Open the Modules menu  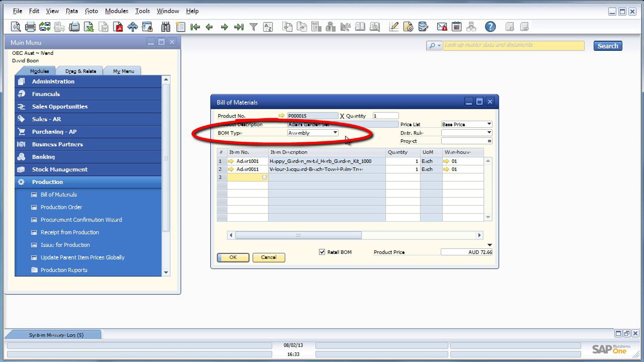pyautogui.click(x=116, y=11)
